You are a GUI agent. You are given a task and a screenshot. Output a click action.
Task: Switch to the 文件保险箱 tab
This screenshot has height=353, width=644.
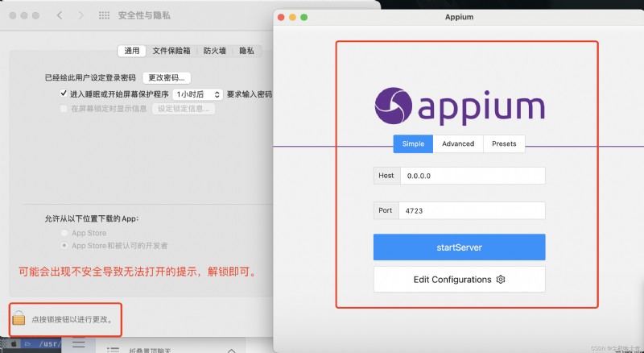[171, 51]
